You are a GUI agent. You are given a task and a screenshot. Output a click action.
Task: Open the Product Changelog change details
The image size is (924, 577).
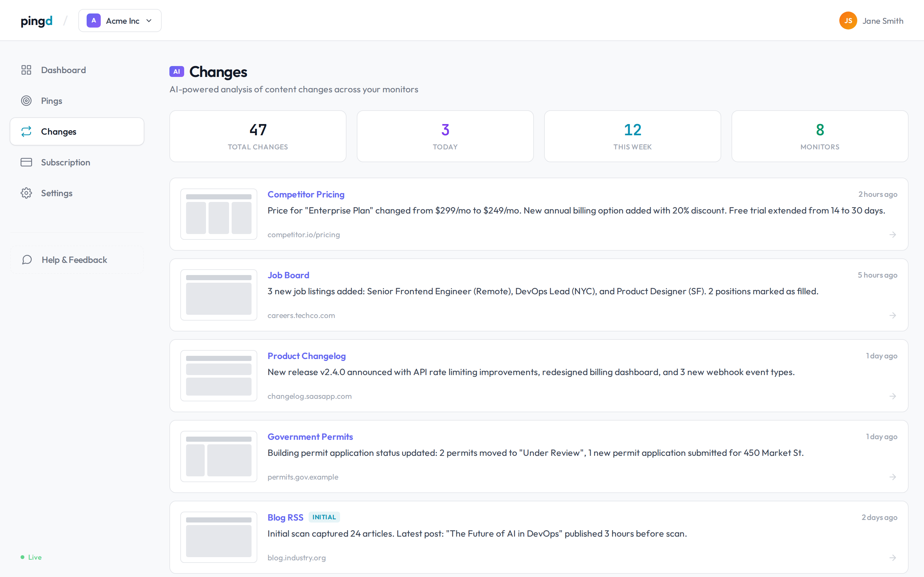[306, 356]
